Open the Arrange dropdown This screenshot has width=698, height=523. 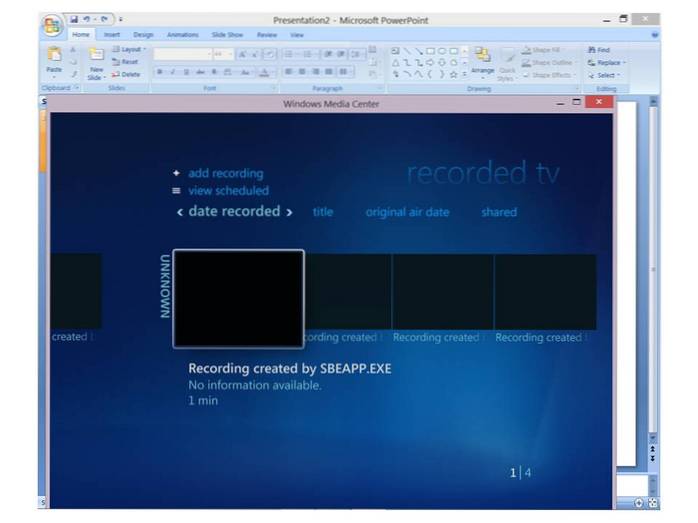[x=483, y=61]
